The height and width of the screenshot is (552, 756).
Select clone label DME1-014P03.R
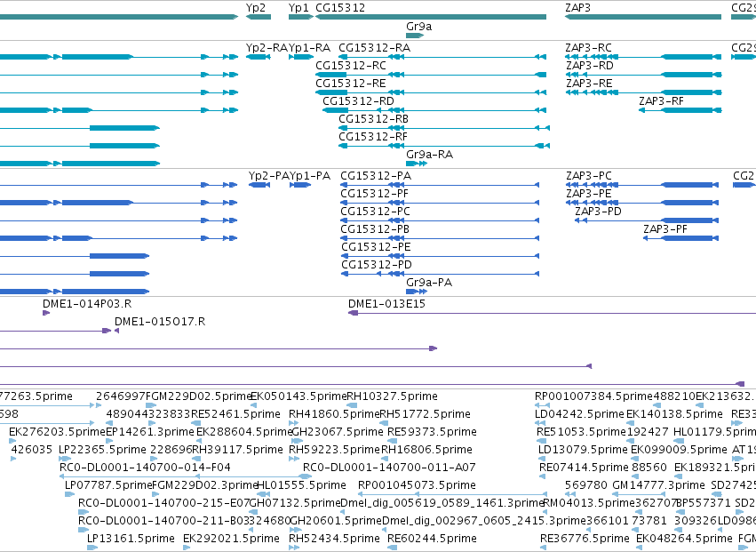(x=87, y=303)
